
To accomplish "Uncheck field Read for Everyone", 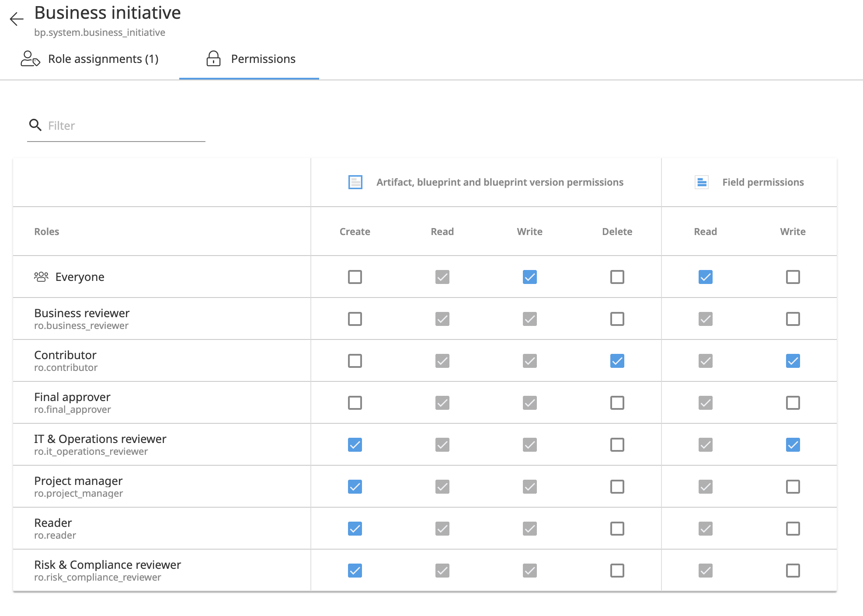I will point(706,277).
